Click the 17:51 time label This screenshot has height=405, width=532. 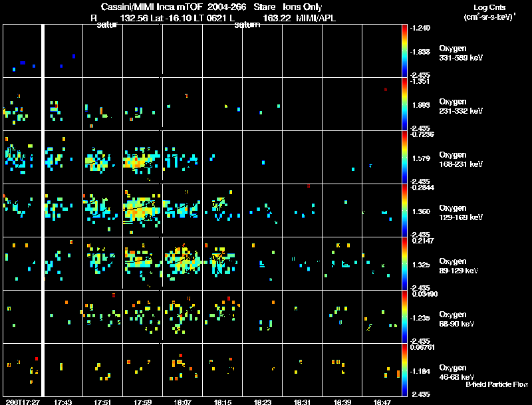pyautogui.click(x=102, y=402)
